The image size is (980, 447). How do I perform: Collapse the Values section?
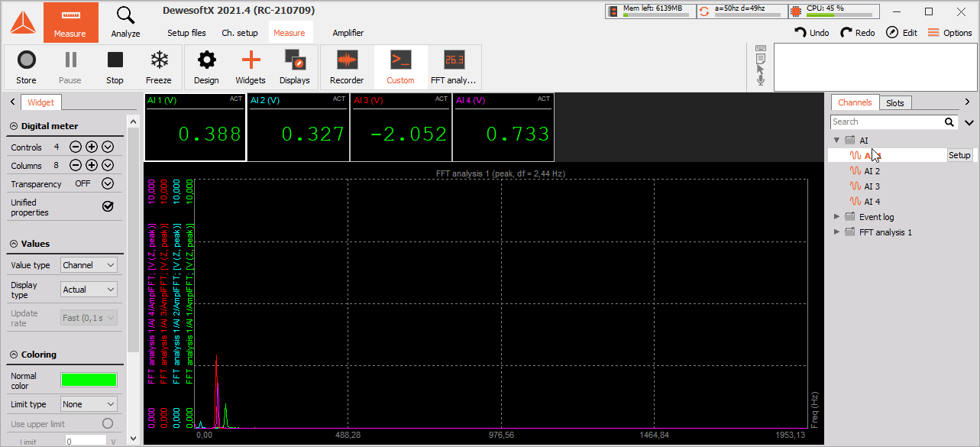click(x=14, y=244)
